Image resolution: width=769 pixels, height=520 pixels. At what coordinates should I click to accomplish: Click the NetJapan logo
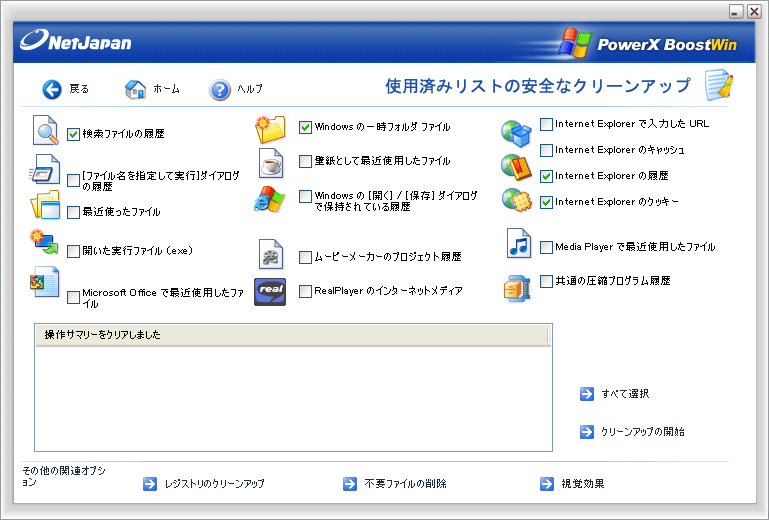coord(76,41)
